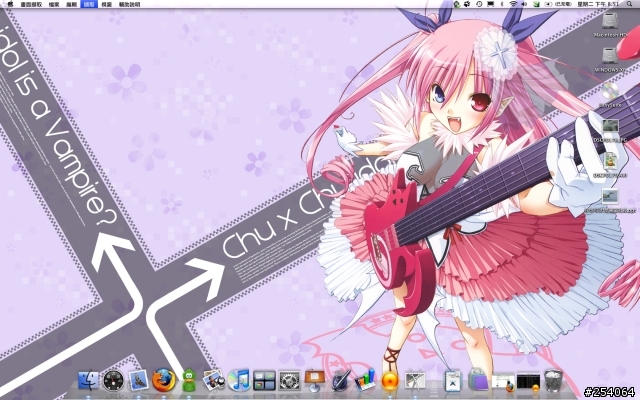
Task: Open the pen-and-globe Dock icon
Action: (x=340, y=380)
